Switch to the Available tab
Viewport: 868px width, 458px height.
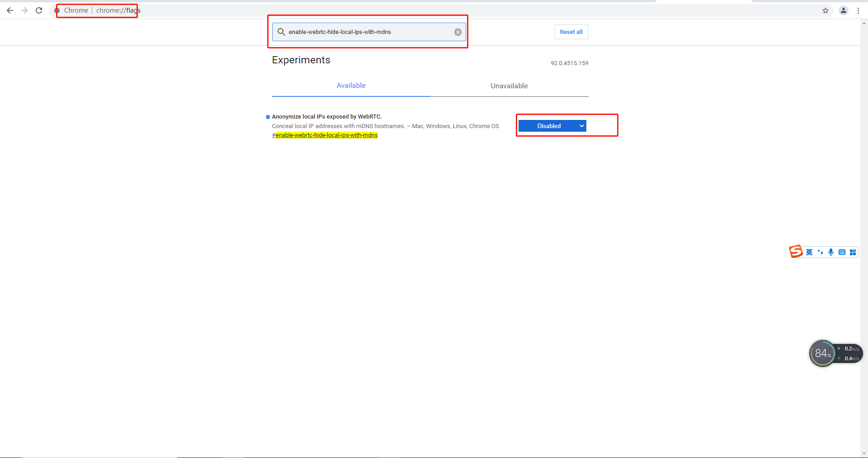click(351, 86)
